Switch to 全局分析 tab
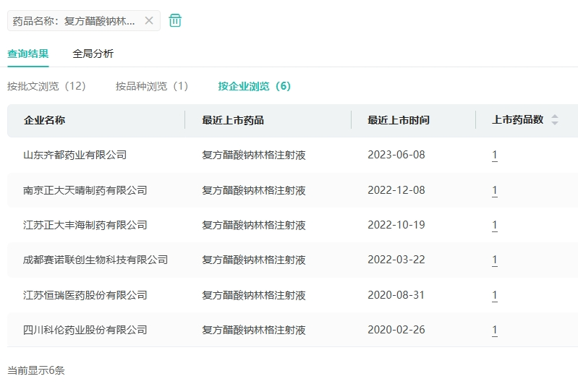Viewport: 578px width, 392px height. [93, 54]
